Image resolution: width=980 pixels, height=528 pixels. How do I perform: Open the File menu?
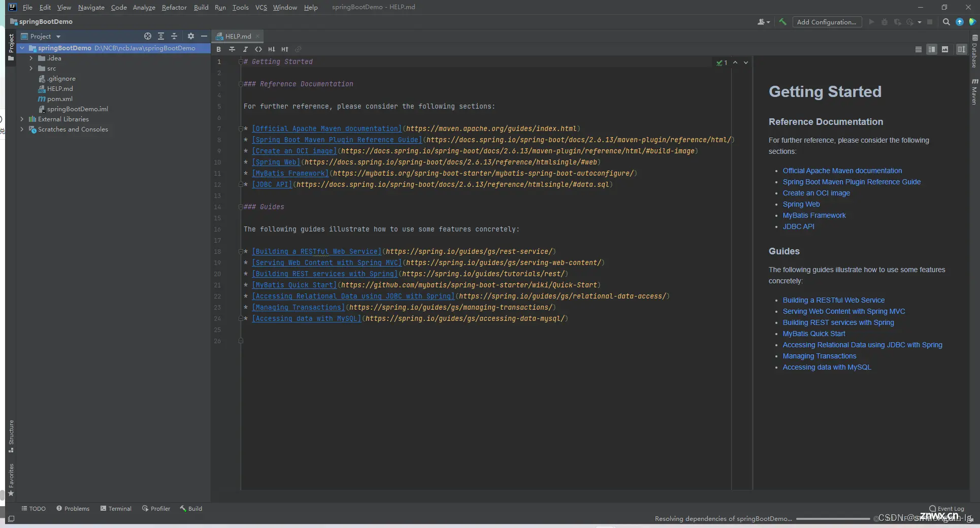click(x=27, y=7)
